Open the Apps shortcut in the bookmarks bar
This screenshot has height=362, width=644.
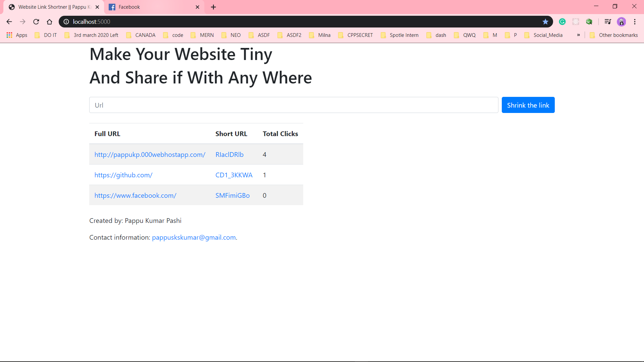(17, 35)
